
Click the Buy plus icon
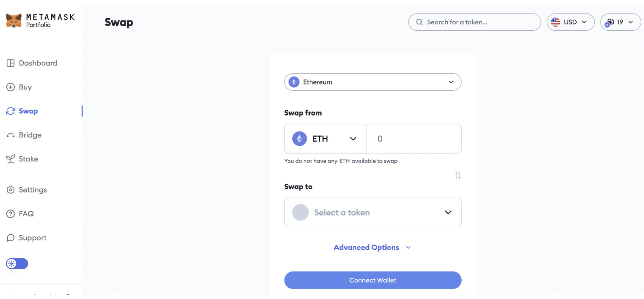tap(10, 87)
